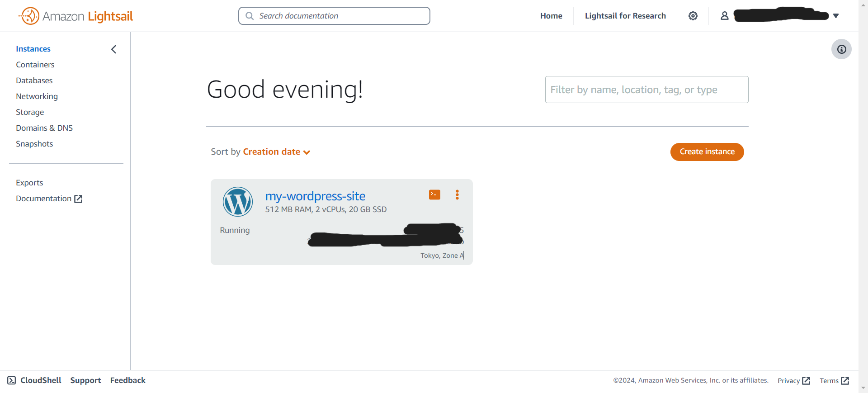
Task: Click the Feedback footer link
Action: [x=128, y=380]
